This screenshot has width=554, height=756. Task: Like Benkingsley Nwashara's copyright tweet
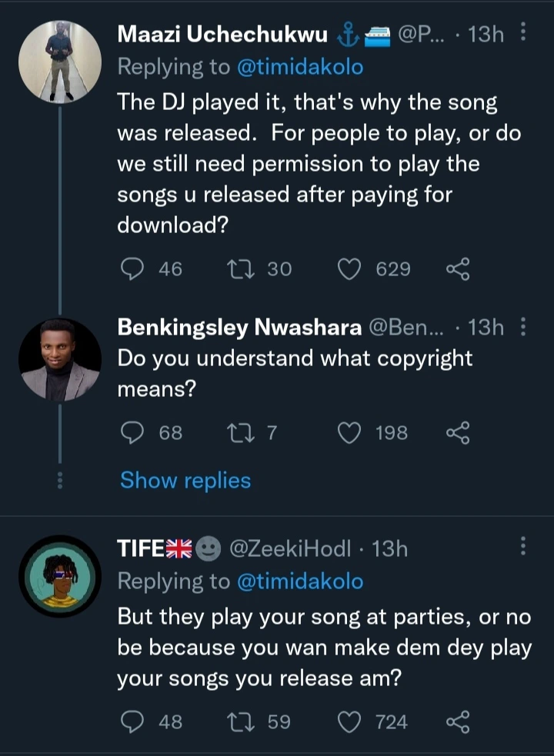click(350, 433)
